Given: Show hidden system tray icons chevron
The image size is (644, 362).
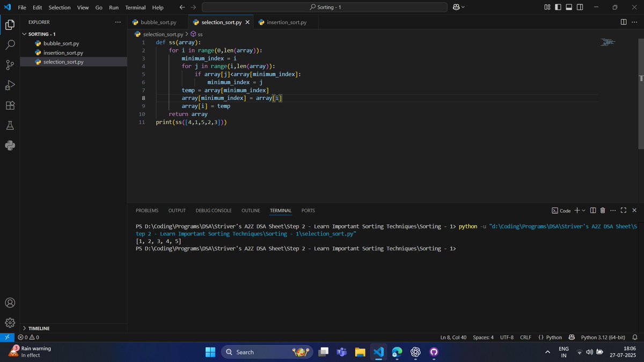Looking at the screenshot, I should coord(547,352).
